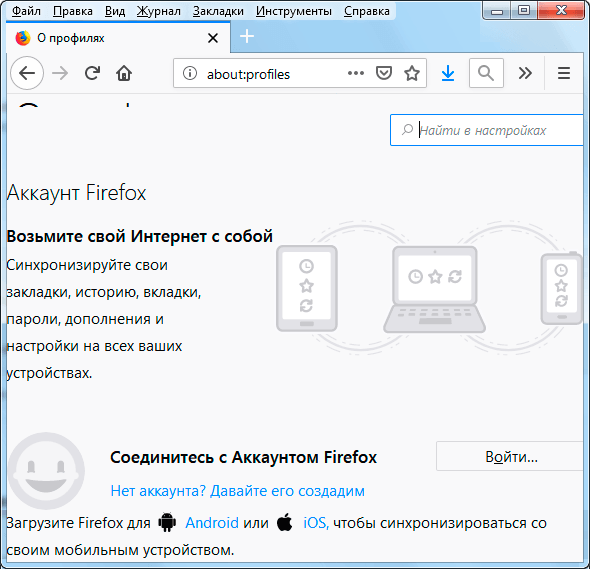Save page to Pocket icon
The image size is (590, 569).
point(384,73)
